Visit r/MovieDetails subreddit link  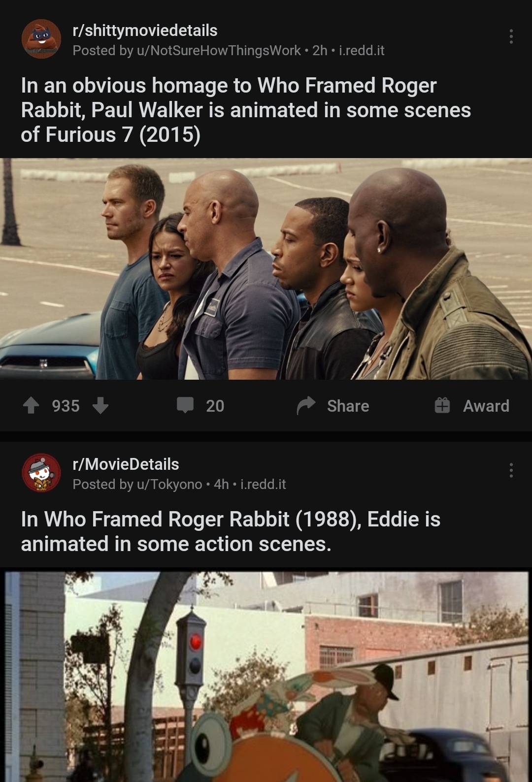(x=126, y=464)
